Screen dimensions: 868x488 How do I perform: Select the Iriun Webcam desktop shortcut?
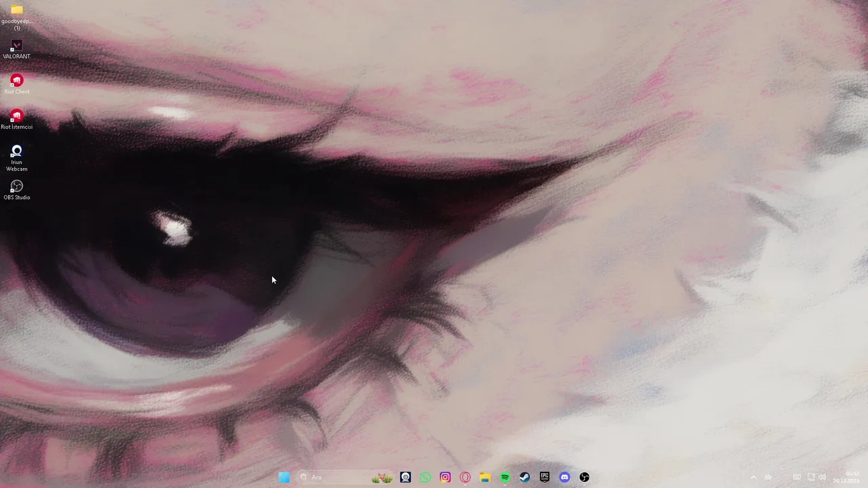point(17,158)
